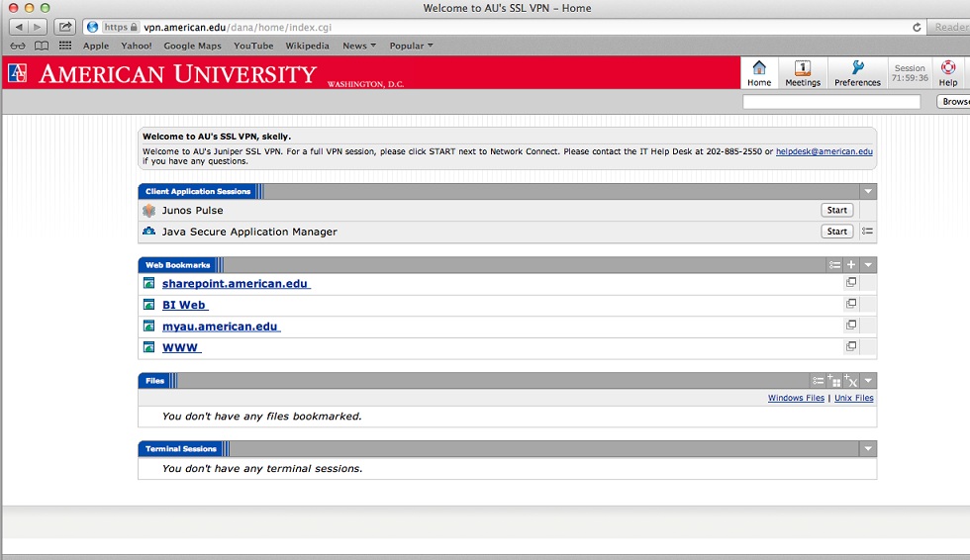This screenshot has height=560, width=970.
Task: Click the Web Bookmarks header tab
Action: coord(177,265)
